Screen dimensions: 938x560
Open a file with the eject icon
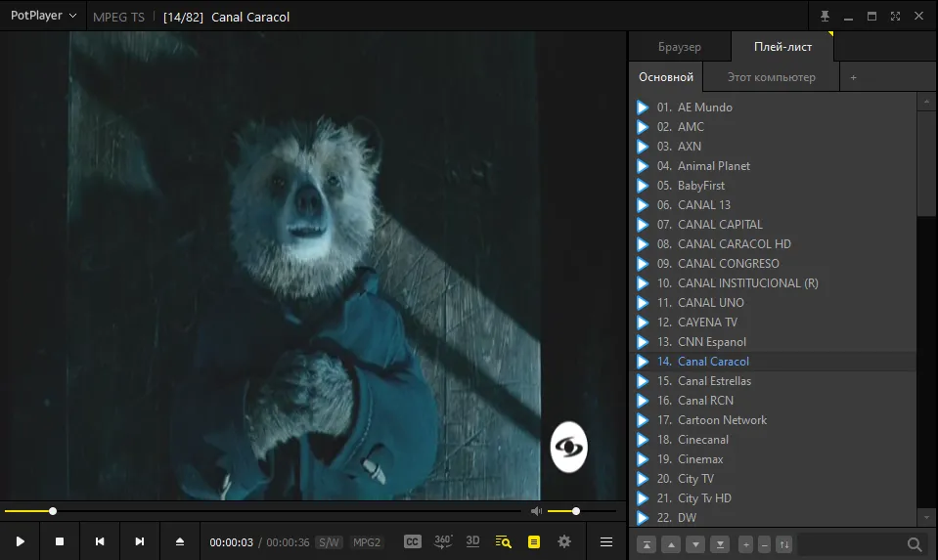point(179,541)
